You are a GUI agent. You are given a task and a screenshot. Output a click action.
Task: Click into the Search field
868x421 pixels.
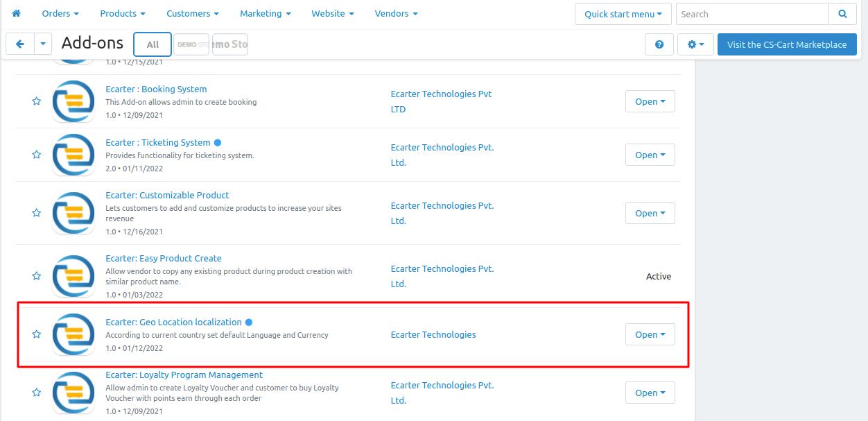coord(752,14)
